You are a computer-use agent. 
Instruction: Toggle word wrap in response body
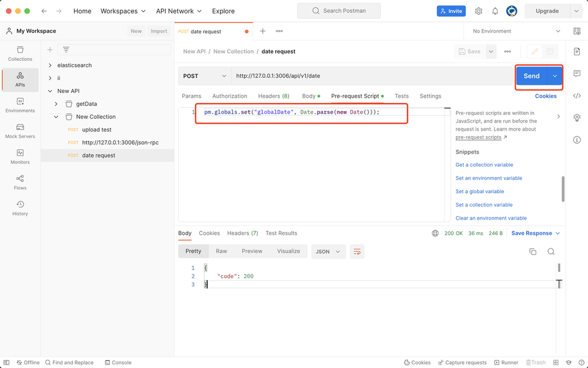pos(357,251)
